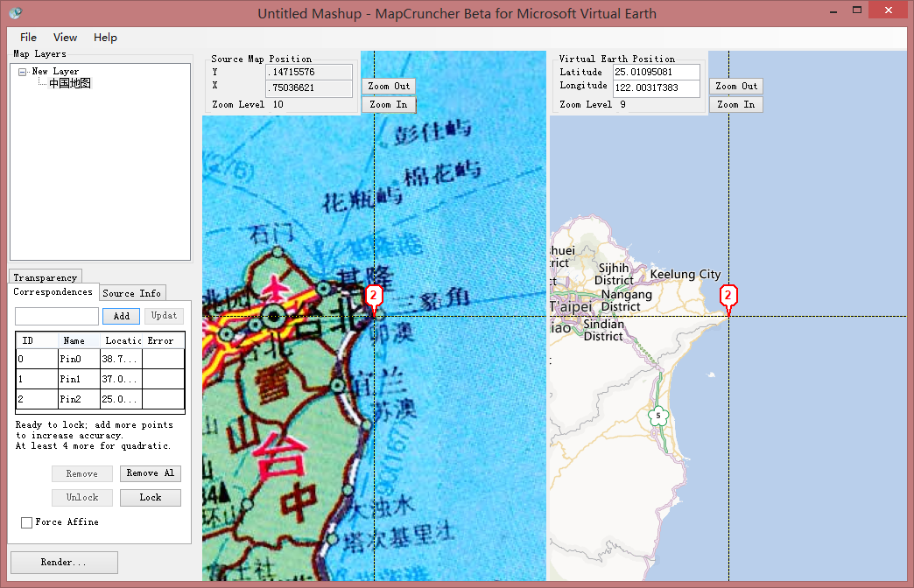Screen dimensions: 914x588
Task: Click the 25.0... location cell for Pin2
Action: (121, 399)
